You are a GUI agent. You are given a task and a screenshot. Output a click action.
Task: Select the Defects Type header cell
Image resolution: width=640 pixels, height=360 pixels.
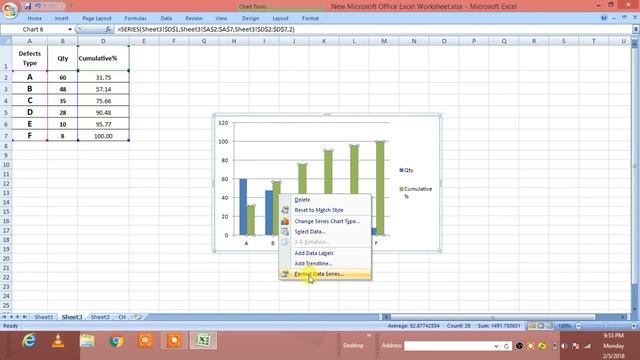[29, 58]
